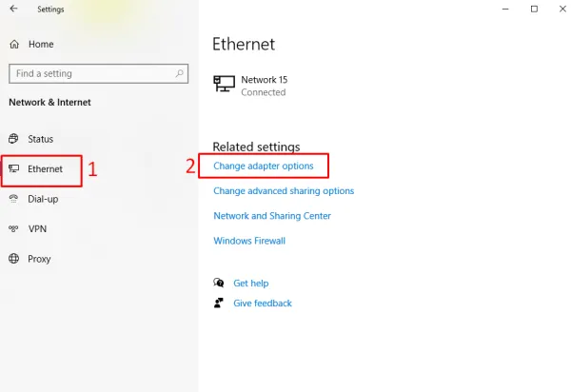Click the Ethernet monitor icon in sidebar
This screenshot has height=392, width=571.
point(14,169)
